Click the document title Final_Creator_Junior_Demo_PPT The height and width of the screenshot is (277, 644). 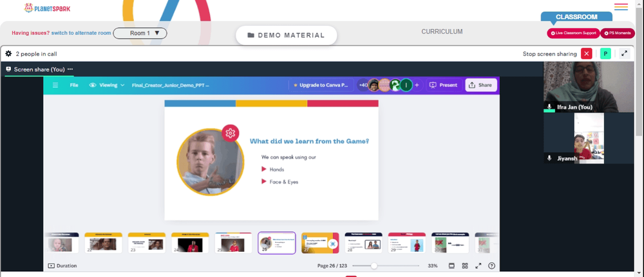170,85
